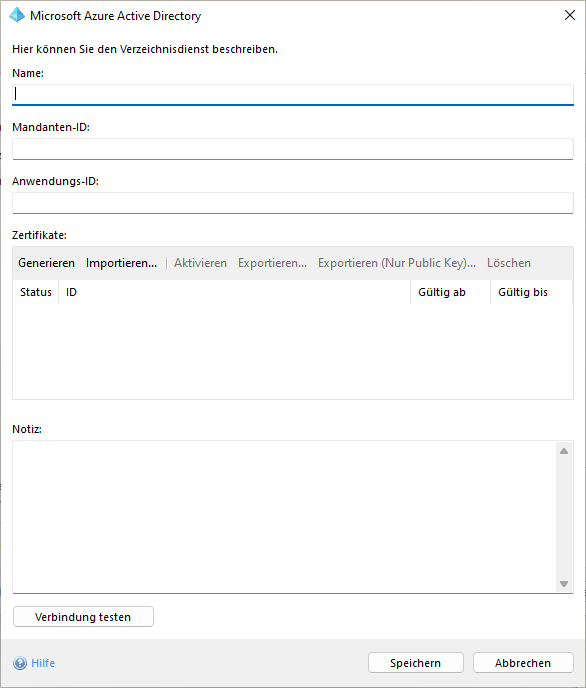Image resolution: width=586 pixels, height=688 pixels.
Task: Focus the Name input field
Action: click(x=293, y=94)
